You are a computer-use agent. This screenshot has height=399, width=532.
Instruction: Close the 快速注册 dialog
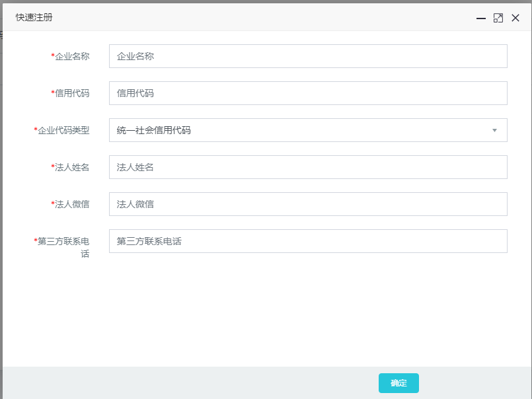pyautogui.click(x=515, y=18)
